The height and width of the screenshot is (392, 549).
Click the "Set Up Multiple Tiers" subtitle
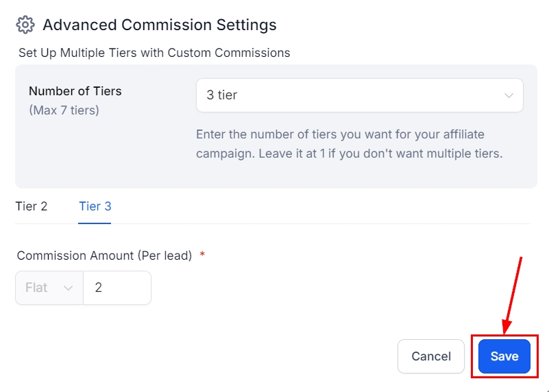[x=154, y=53]
